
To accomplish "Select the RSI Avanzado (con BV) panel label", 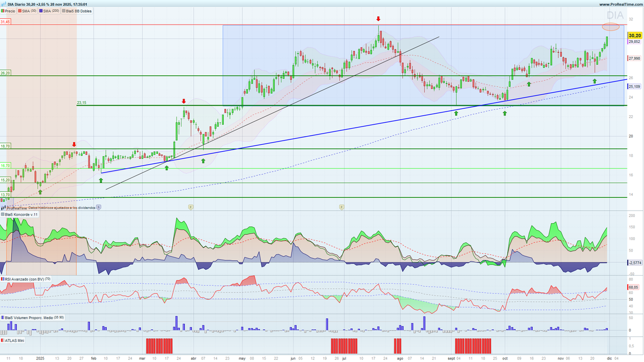I will click(26, 279).
